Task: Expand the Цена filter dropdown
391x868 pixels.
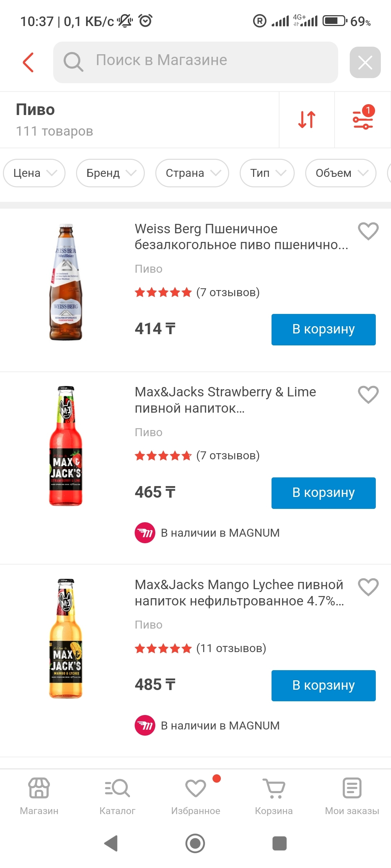Action: coord(34,173)
